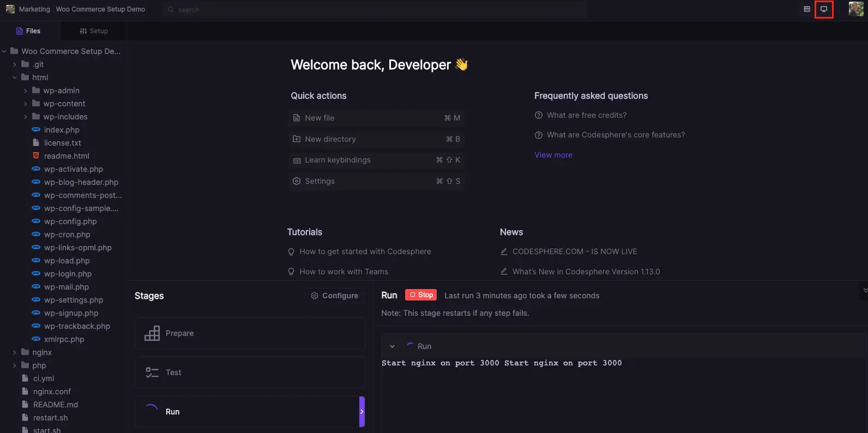Image resolution: width=868 pixels, height=433 pixels.
Task: Expand the wp-admin folder
Action: [26, 91]
